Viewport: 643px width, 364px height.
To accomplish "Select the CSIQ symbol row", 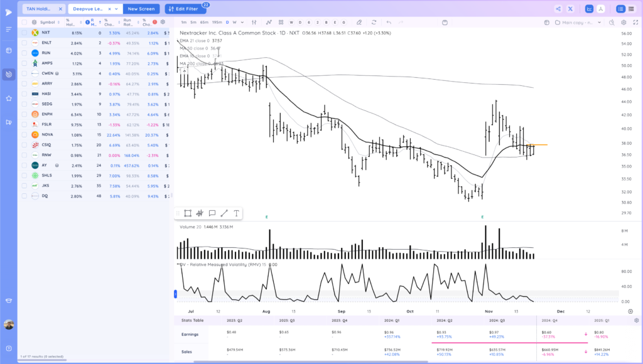I will [94, 145].
